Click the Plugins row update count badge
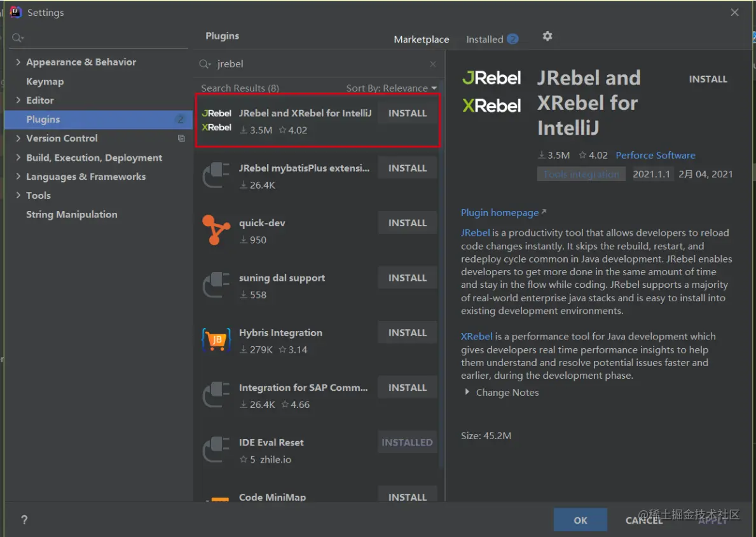Viewport: 756px width, 537px height. [181, 119]
